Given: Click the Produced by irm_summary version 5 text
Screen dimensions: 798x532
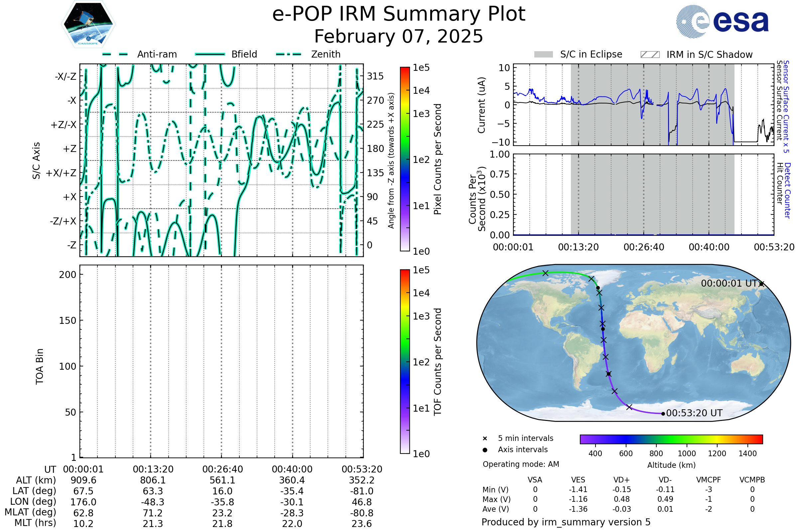Looking at the screenshot, I should coord(566,522).
